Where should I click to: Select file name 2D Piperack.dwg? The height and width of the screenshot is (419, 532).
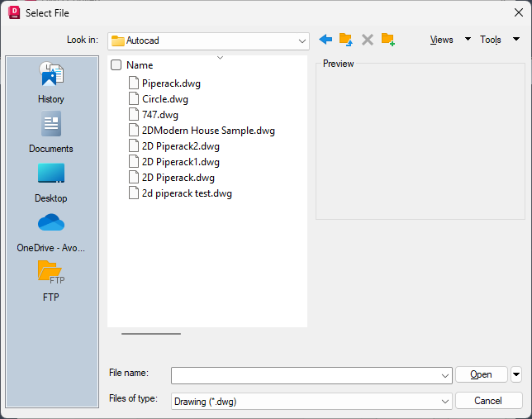click(x=178, y=178)
